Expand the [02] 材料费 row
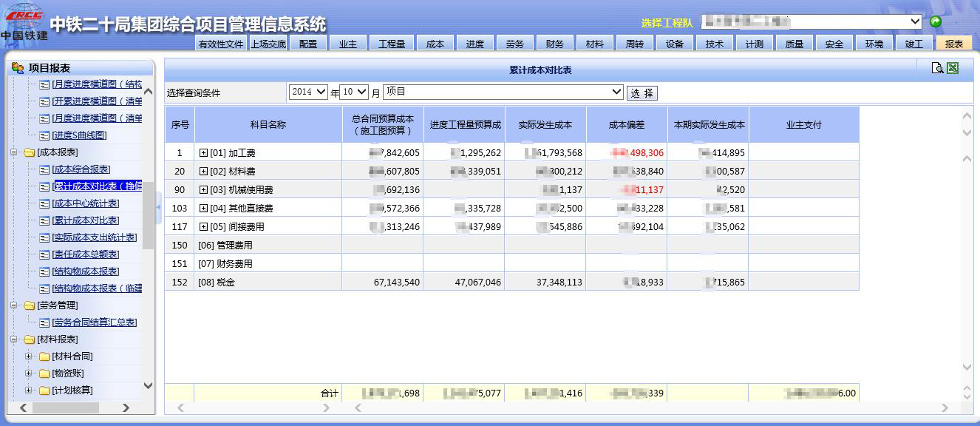Image resolution: width=980 pixels, height=426 pixels. 204,172
